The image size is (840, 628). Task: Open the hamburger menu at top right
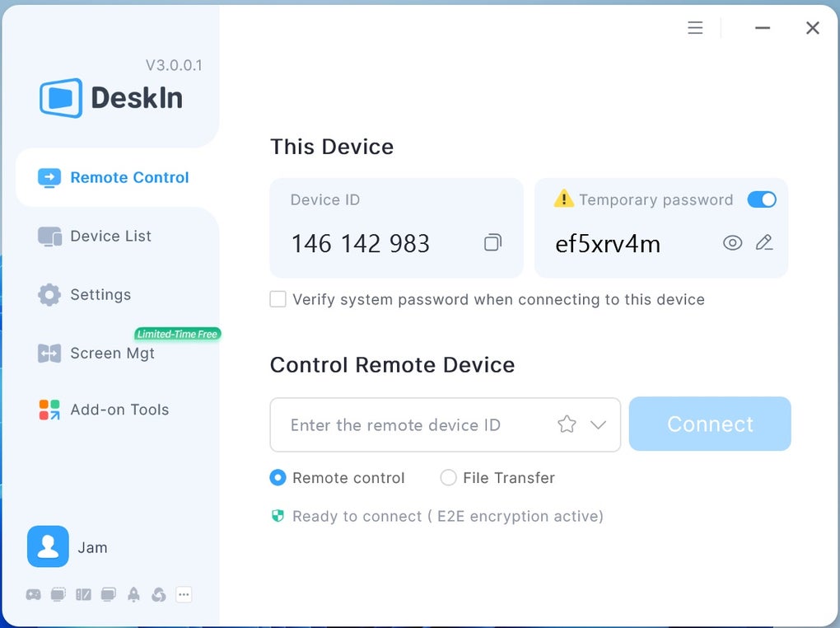694,27
